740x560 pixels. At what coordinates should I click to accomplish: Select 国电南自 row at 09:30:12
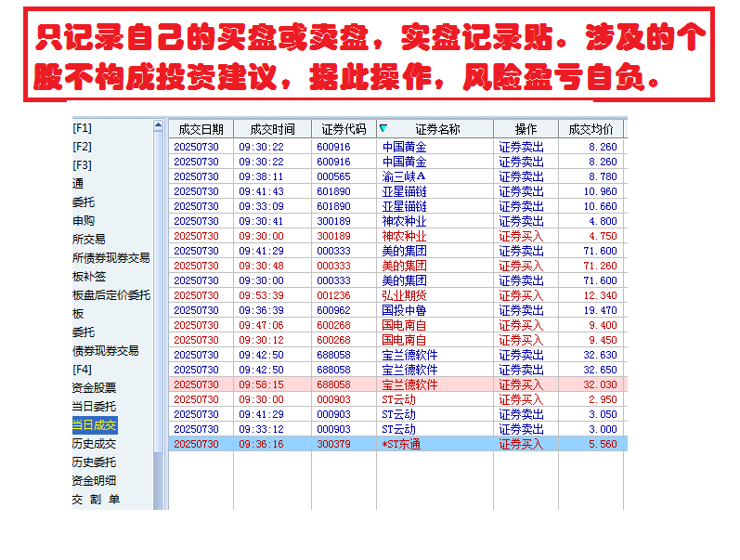(x=397, y=340)
